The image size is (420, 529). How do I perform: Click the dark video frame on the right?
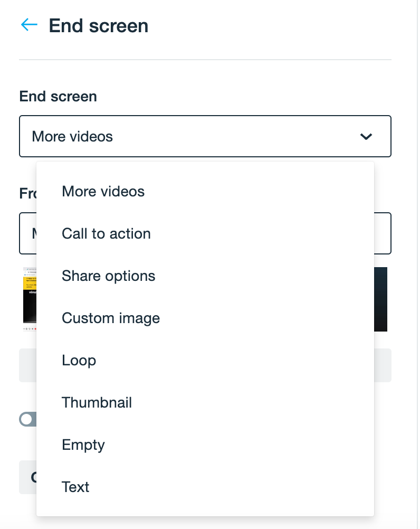tap(382, 299)
